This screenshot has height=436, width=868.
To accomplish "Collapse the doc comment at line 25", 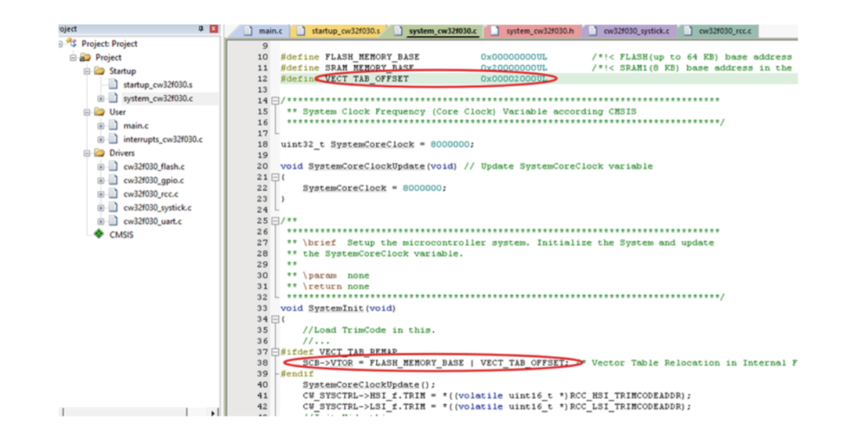I will pyautogui.click(x=275, y=221).
